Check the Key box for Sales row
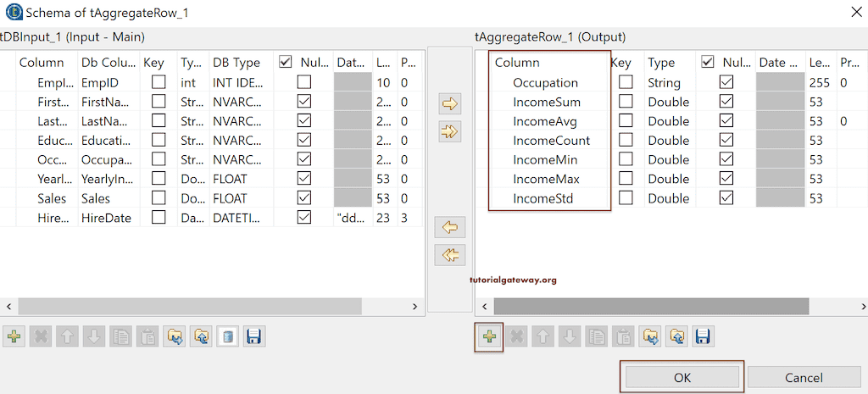Viewport: 868px width, 394px height. pos(159,198)
